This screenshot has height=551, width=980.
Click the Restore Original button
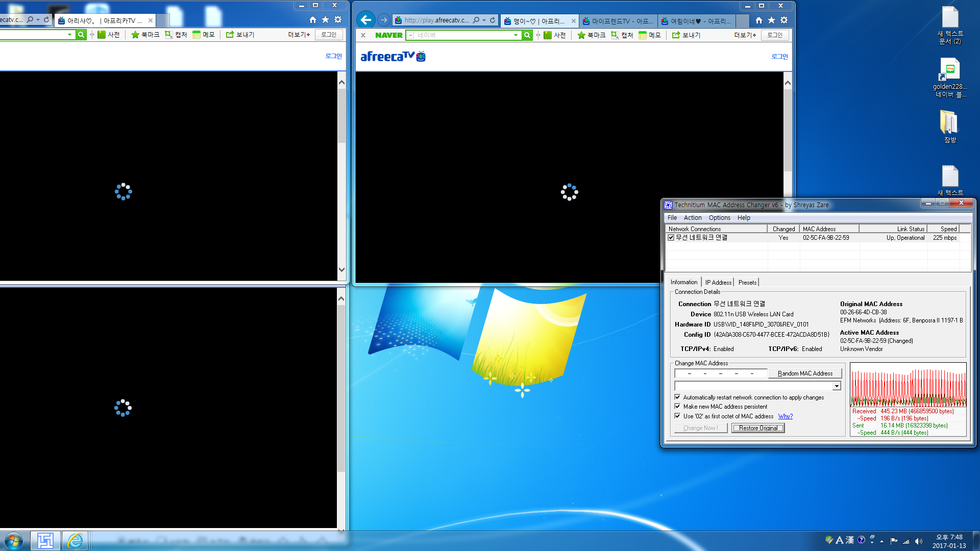(758, 428)
